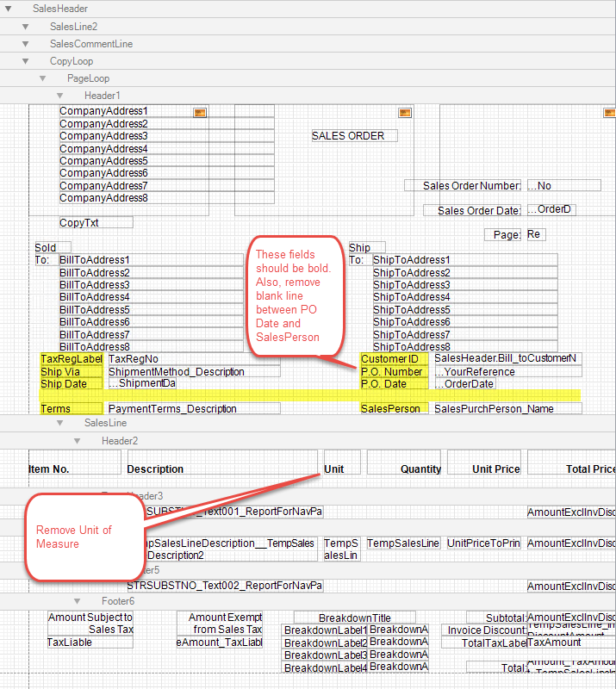Select the SalesPerson label
This screenshot has width=616, height=689.
pyautogui.click(x=395, y=408)
